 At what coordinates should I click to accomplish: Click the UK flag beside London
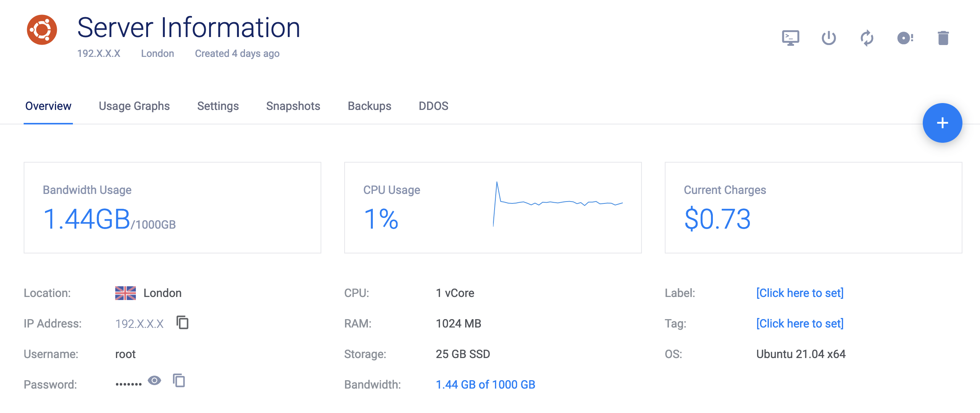(125, 293)
